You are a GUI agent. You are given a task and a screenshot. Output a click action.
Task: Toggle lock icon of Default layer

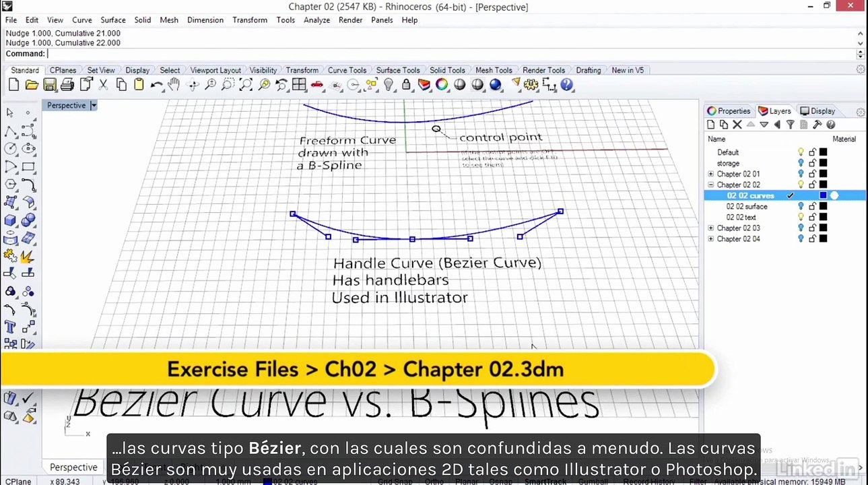812,152
